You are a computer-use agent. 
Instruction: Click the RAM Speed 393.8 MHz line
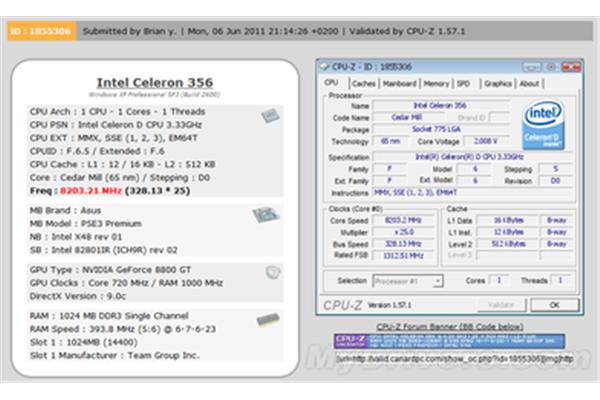123,329
